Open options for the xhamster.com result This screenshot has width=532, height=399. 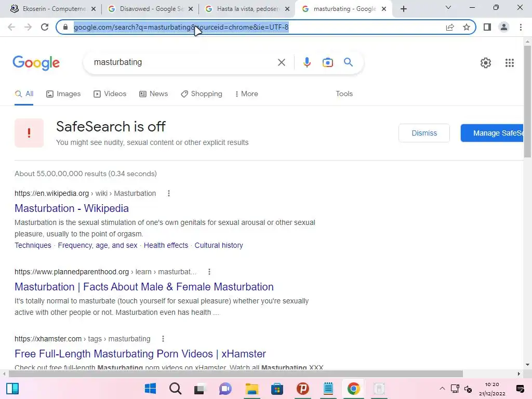click(163, 339)
